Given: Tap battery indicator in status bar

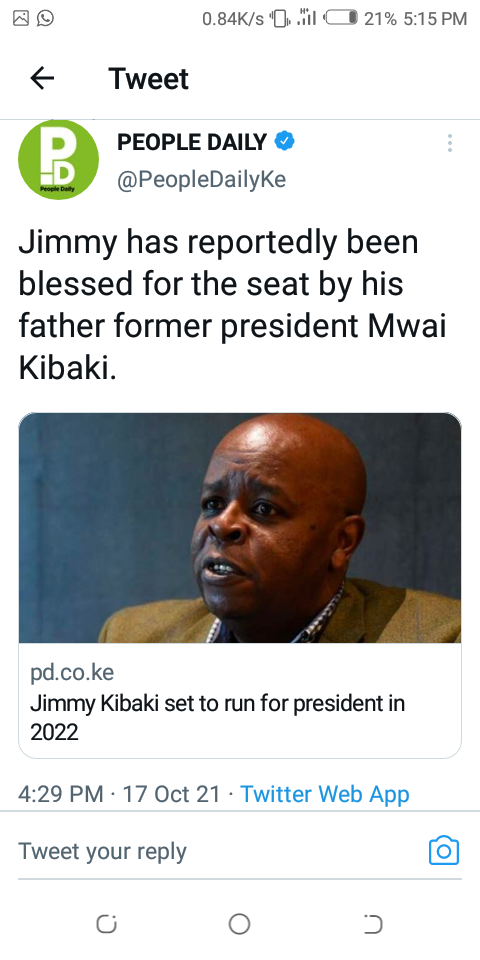Looking at the screenshot, I should tap(341, 18).
